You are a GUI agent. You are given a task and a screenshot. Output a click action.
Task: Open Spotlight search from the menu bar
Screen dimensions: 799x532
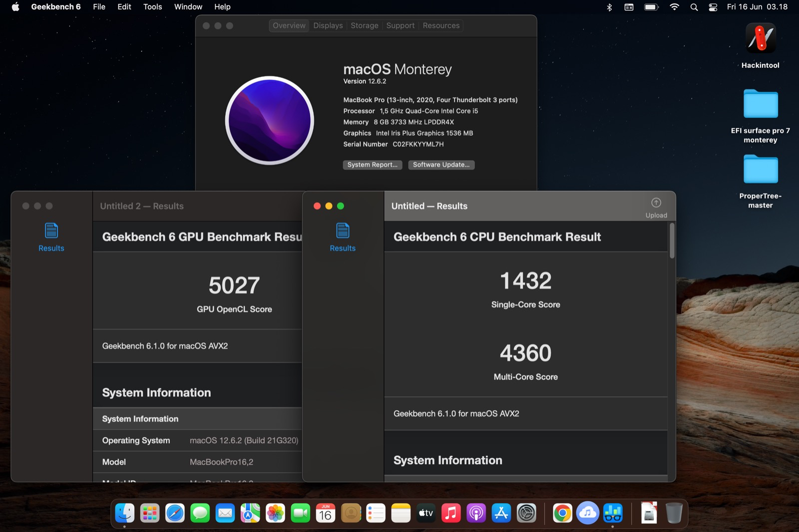coord(694,7)
